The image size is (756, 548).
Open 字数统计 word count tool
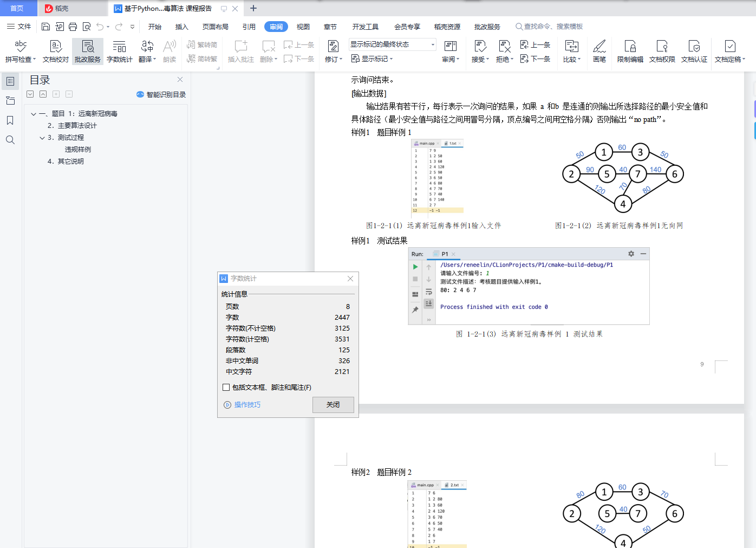coord(120,51)
